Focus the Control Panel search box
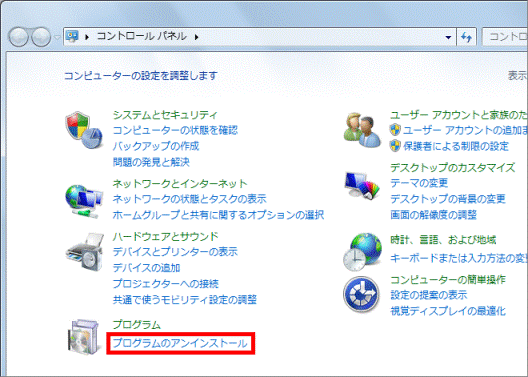Viewport: 528px width, 377px height. [x=505, y=36]
